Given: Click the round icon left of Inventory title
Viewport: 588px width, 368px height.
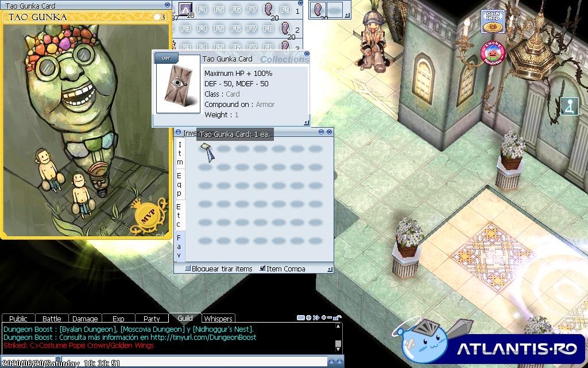Looking at the screenshot, I should 178,132.
